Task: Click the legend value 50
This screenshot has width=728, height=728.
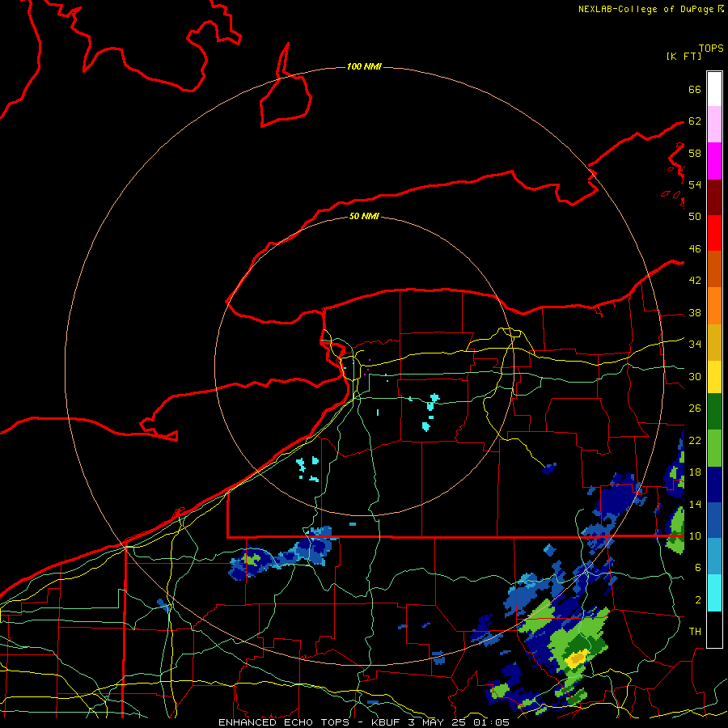Action: click(x=695, y=216)
